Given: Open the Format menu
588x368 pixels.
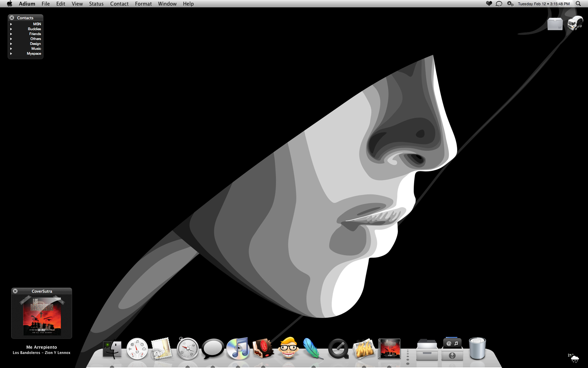Looking at the screenshot, I should 143,4.
